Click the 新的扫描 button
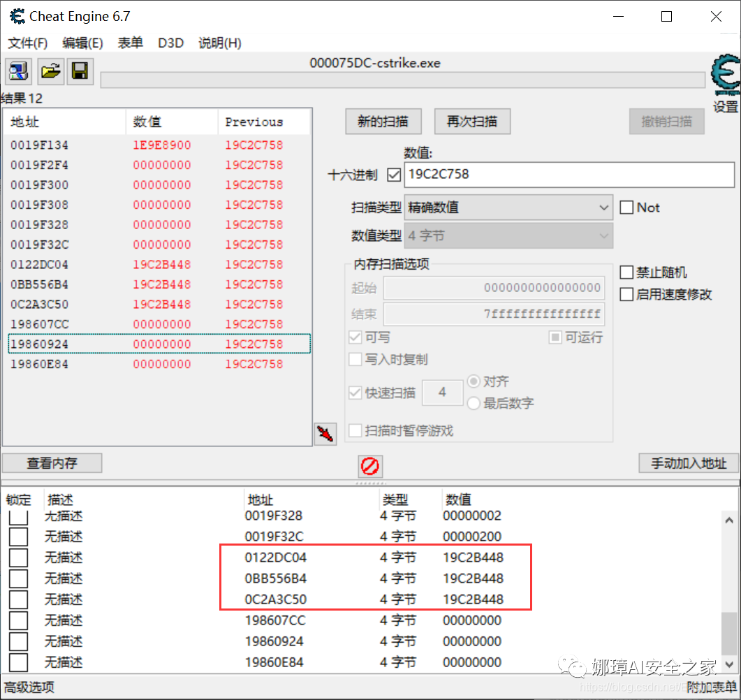The image size is (741, 700). tap(383, 122)
